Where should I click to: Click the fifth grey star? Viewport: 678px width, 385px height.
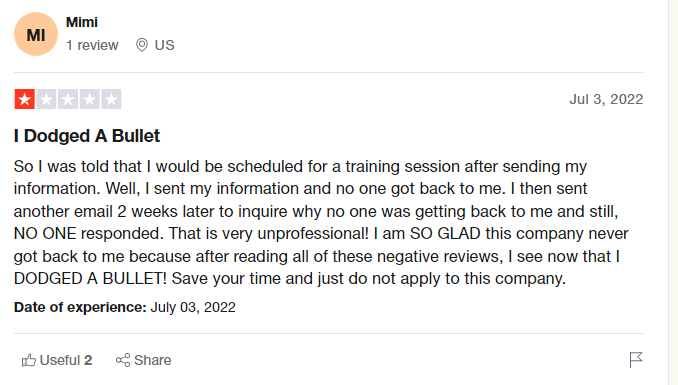tap(111, 99)
